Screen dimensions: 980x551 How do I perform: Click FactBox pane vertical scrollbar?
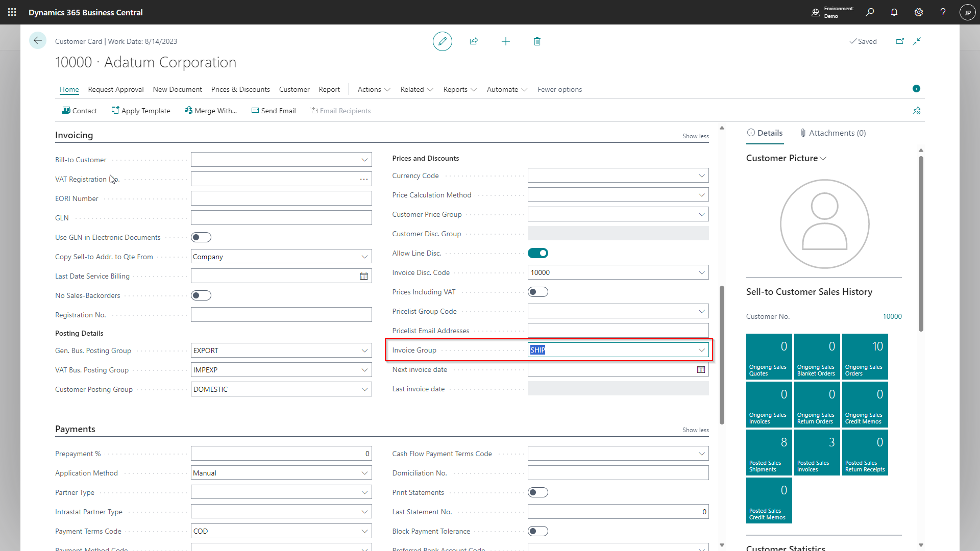pyautogui.click(x=921, y=244)
